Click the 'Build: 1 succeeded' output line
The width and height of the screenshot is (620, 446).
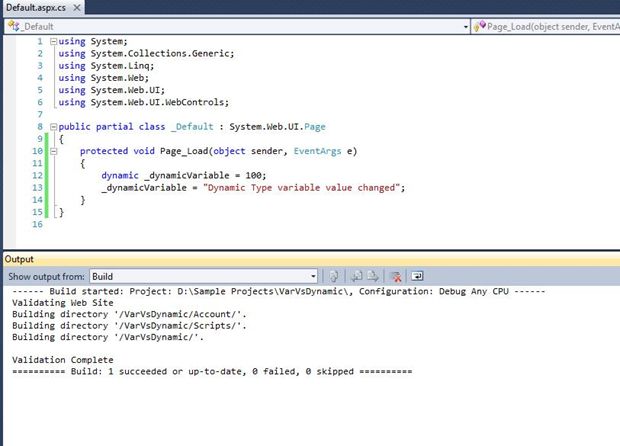(x=212, y=371)
